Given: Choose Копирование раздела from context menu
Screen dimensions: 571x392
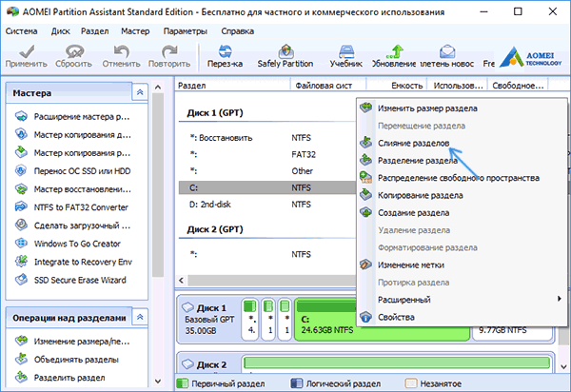Looking at the screenshot, I should click(x=462, y=195).
